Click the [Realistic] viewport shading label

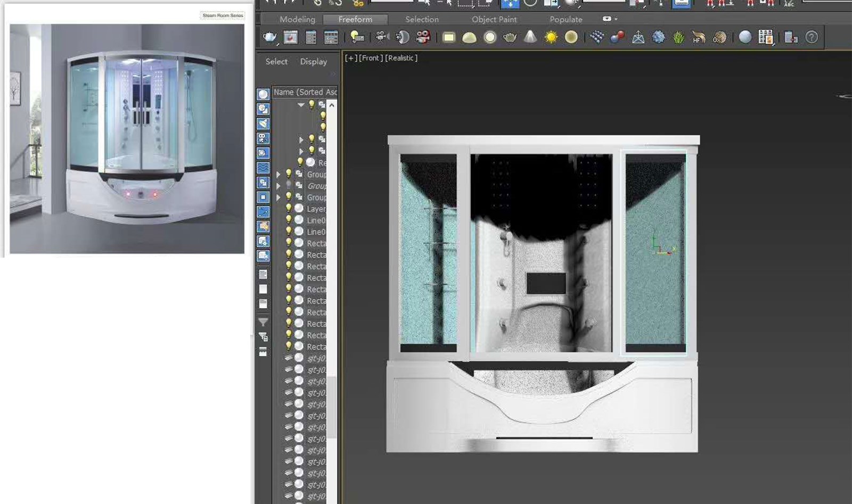click(x=401, y=58)
